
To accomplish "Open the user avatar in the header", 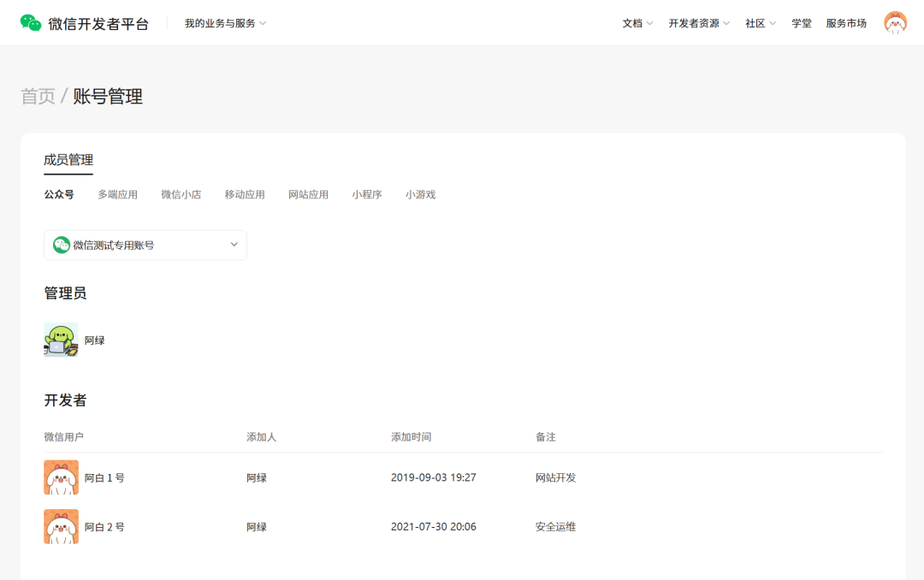I will (x=895, y=23).
